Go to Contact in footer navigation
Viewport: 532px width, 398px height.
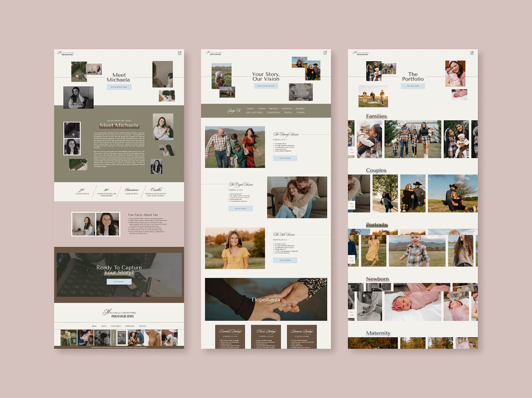[142, 326]
